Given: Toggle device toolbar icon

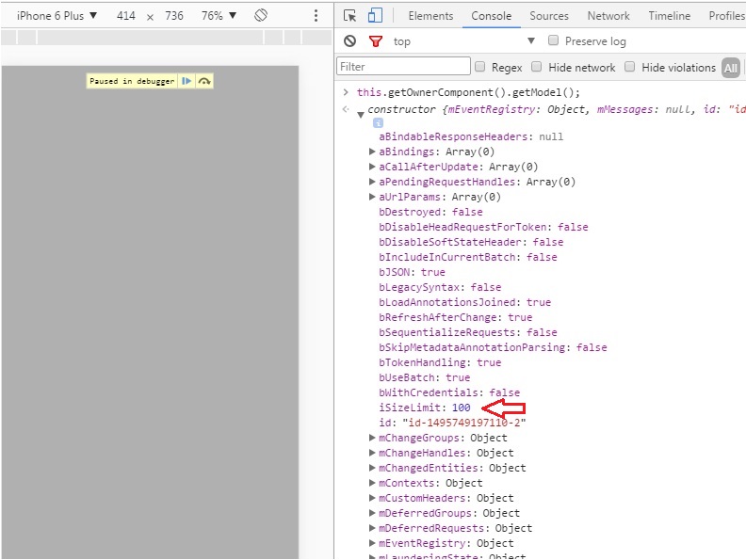Looking at the screenshot, I should [x=375, y=16].
